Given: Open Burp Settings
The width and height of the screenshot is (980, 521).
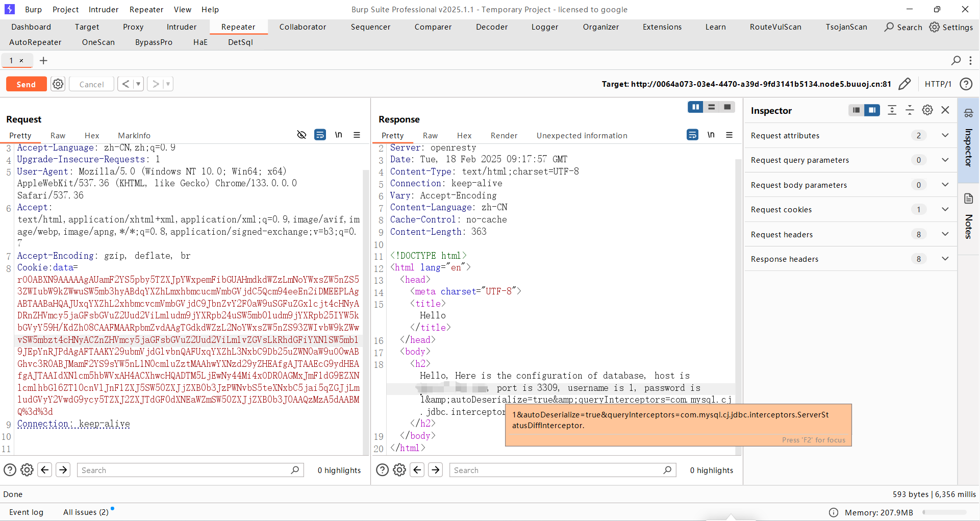Looking at the screenshot, I should 951,27.
